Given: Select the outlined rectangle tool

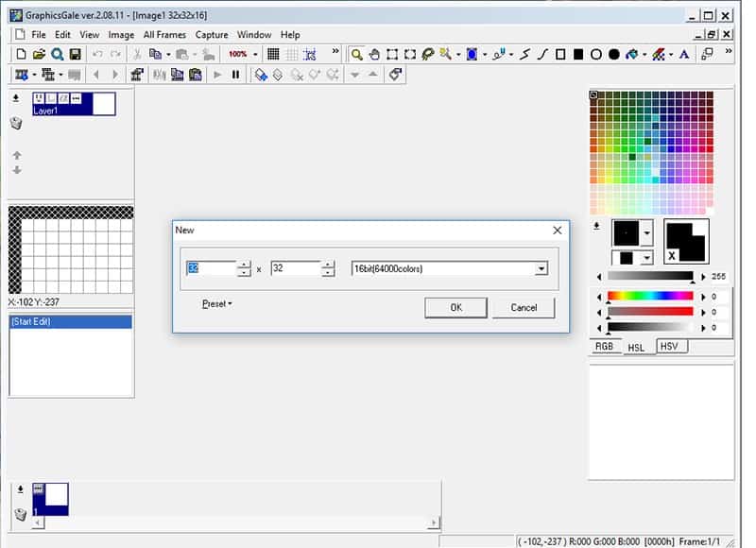Looking at the screenshot, I should click(x=560, y=55).
